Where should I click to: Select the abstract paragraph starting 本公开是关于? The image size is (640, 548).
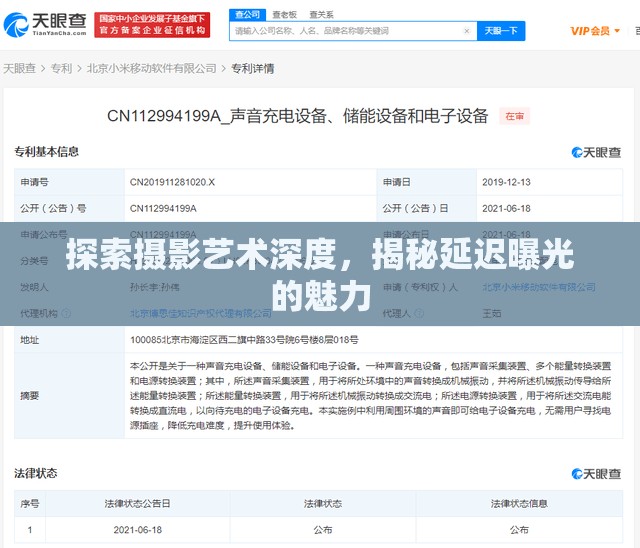pos(371,396)
